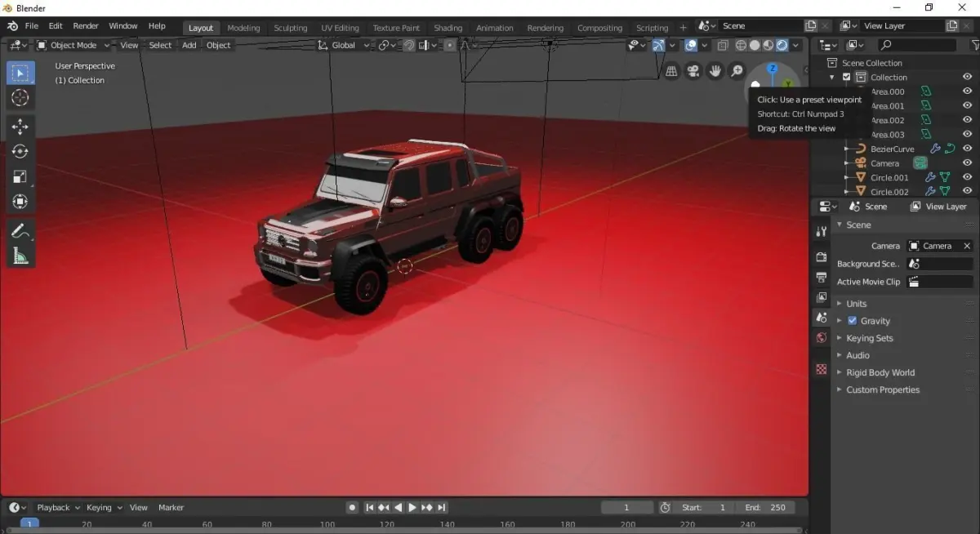980x534 pixels.
Task: Switch to rendered viewport shading
Action: (782, 45)
